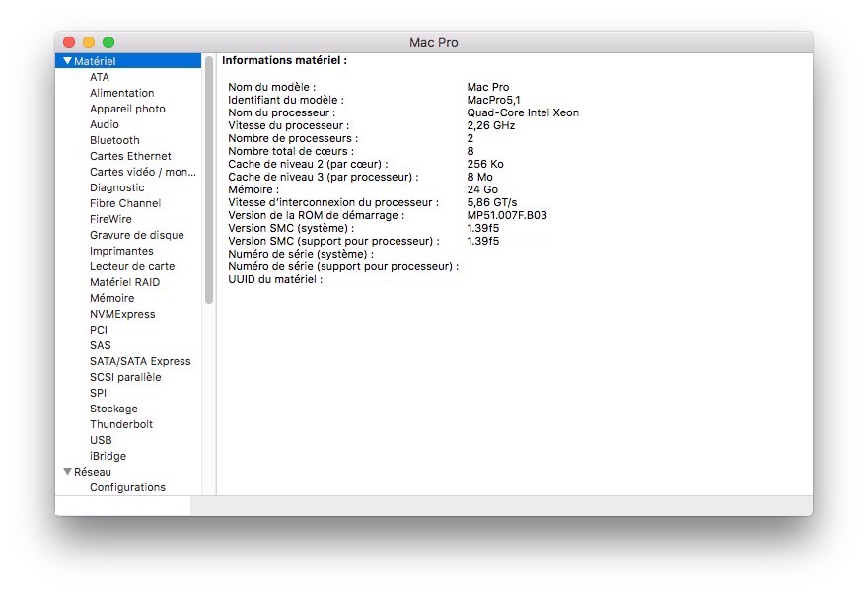Select the iBridge item
The width and height of the screenshot is (868, 595).
(x=108, y=456)
